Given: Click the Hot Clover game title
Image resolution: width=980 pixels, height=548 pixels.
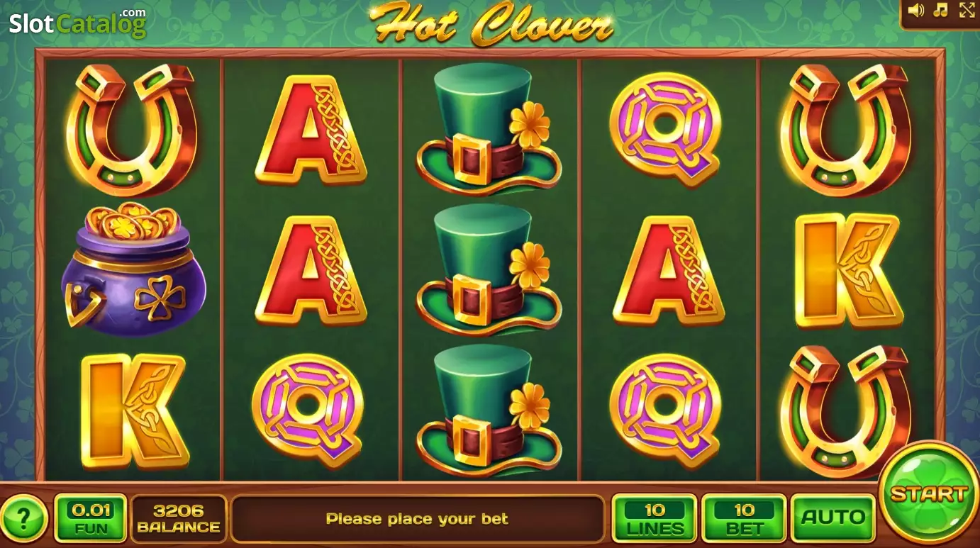Looking at the screenshot, I should pos(491,23).
